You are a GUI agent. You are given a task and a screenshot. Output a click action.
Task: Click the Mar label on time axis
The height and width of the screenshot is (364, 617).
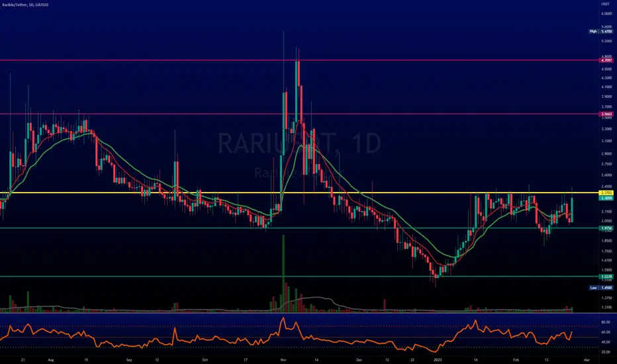click(x=587, y=359)
